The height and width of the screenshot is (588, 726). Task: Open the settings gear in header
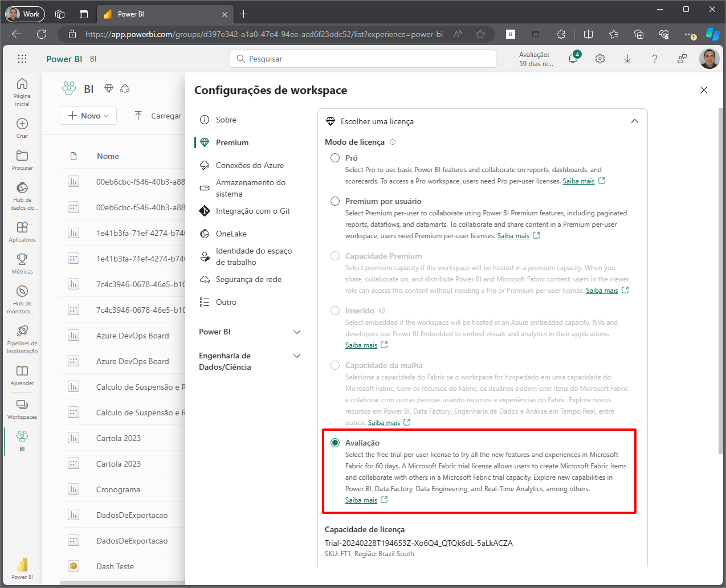click(600, 59)
